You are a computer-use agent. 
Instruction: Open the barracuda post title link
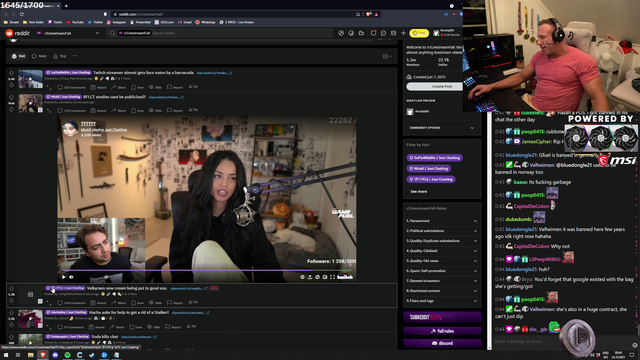click(143, 73)
